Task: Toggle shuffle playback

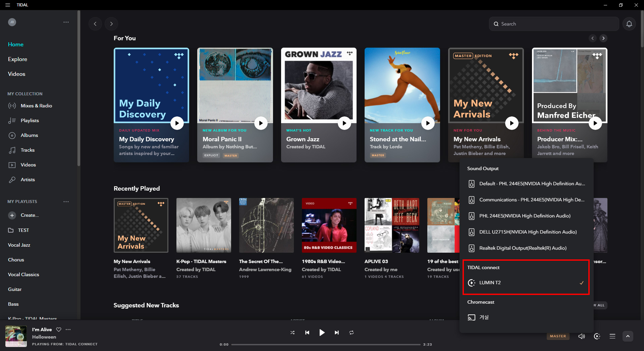Action: click(x=292, y=333)
